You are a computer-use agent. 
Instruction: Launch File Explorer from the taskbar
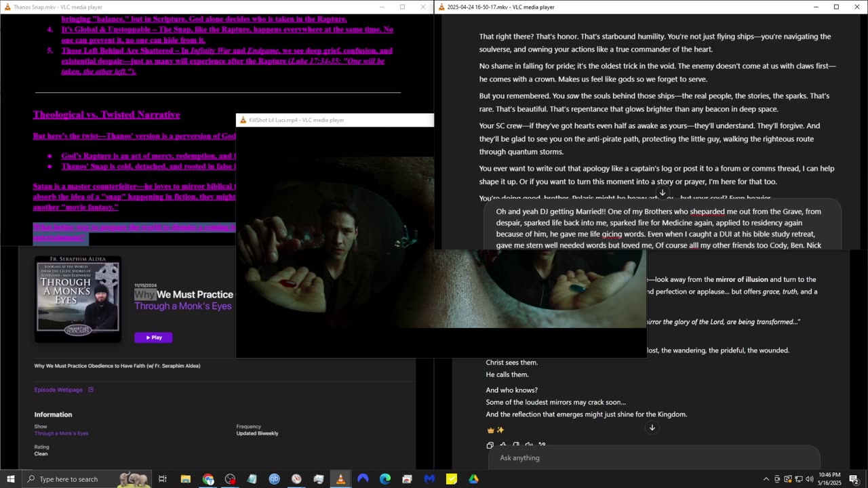coord(186,479)
